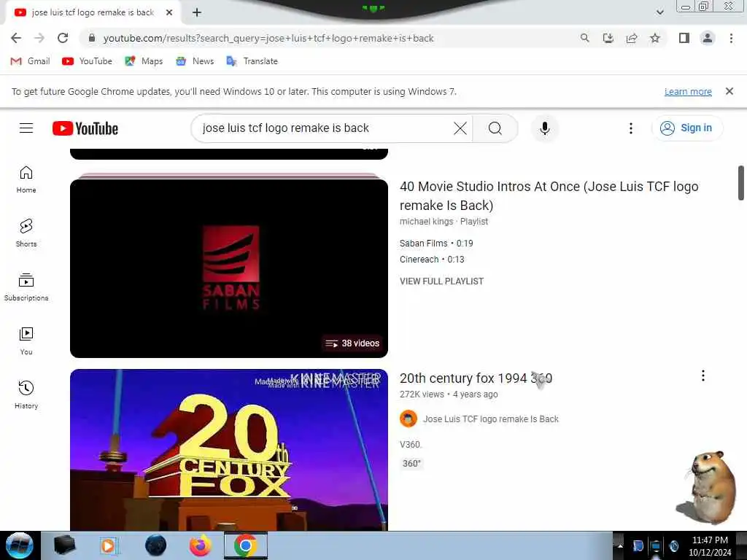The image size is (747, 560).
Task: Start voice search with the microphone icon
Action: click(x=544, y=128)
